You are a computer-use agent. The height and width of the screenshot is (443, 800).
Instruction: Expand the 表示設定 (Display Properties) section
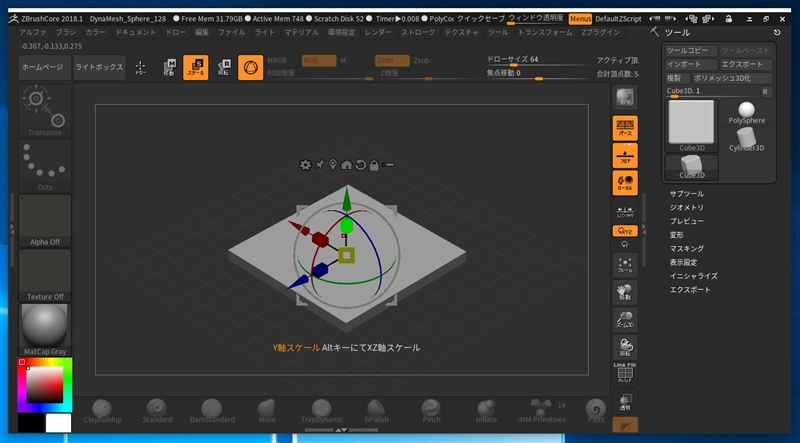(683, 262)
